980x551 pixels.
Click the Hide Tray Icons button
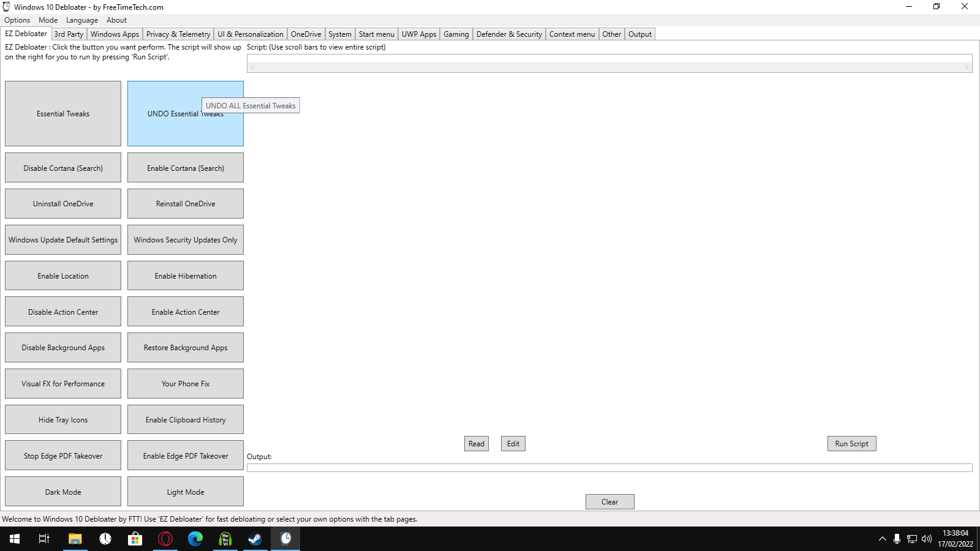[63, 420]
